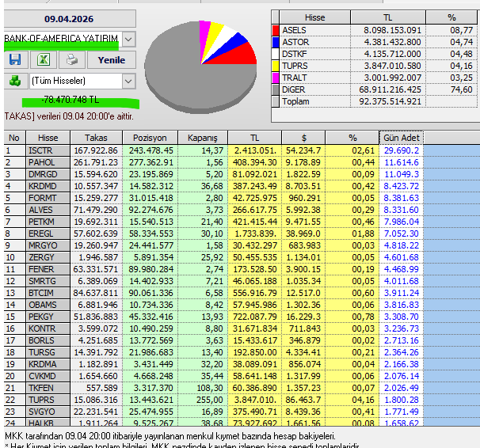The image size is (480, 448).
Task: Click the magenta TRALT color swatch
Action: [276, 78]
